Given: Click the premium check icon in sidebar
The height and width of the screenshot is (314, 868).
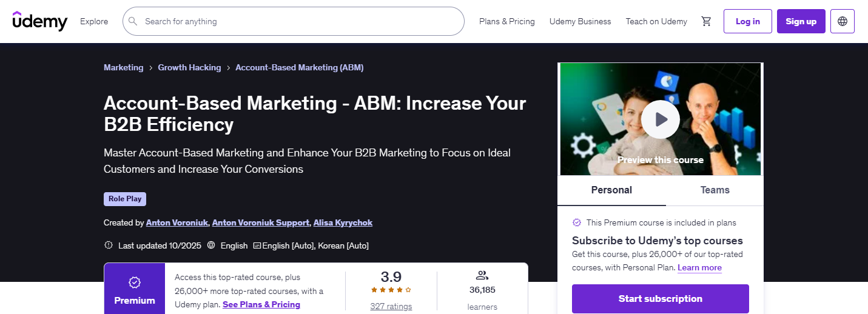Looking at the screenshot, I should click(577, 222).
